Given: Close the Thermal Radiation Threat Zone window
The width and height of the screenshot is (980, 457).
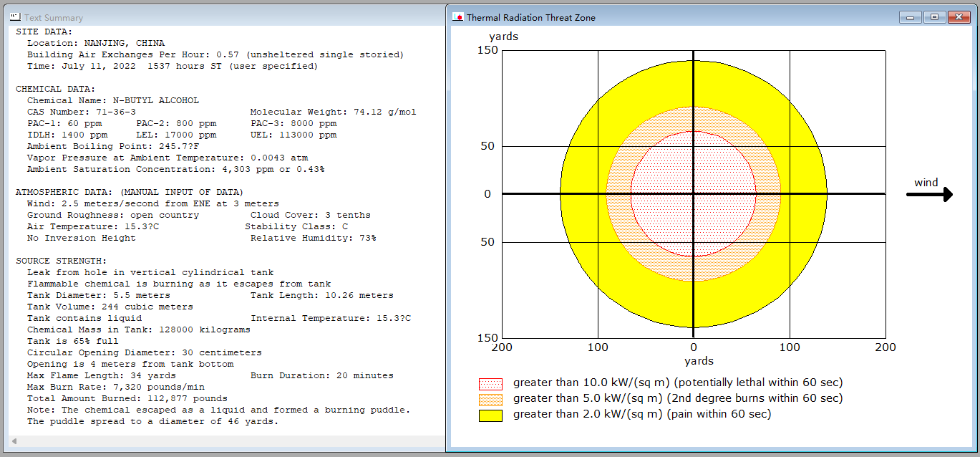Looking at the screenshot, I should coord(958,17).
